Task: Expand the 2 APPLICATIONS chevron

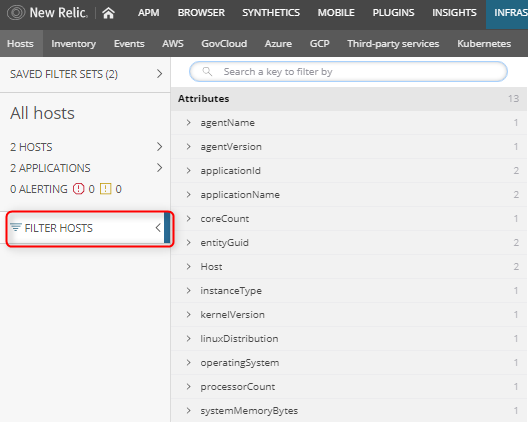Action: click(x=160, y=168)
